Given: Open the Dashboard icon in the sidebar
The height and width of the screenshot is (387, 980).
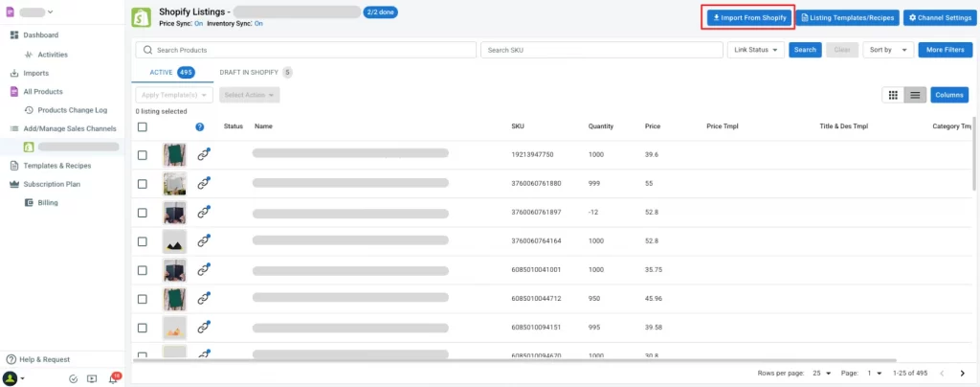Looking at the screenshot, I should [x=14, y=35].
